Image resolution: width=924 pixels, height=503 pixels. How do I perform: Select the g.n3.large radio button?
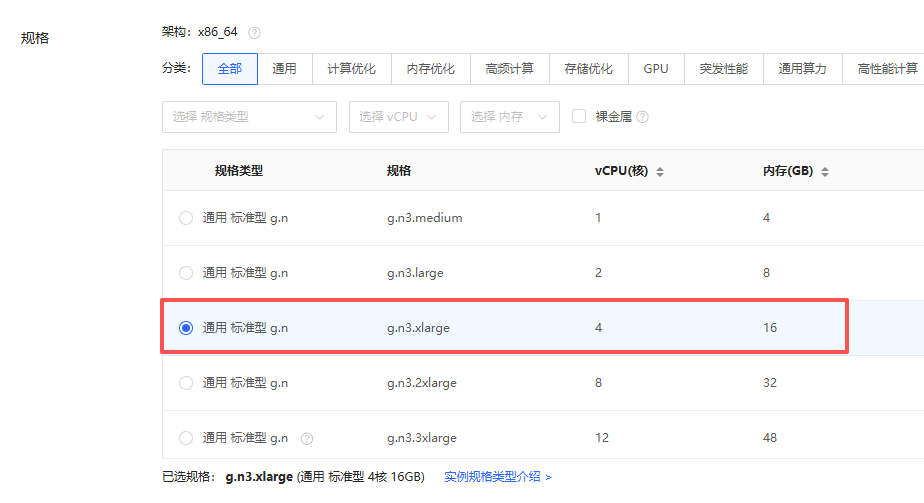click(186, 273)
